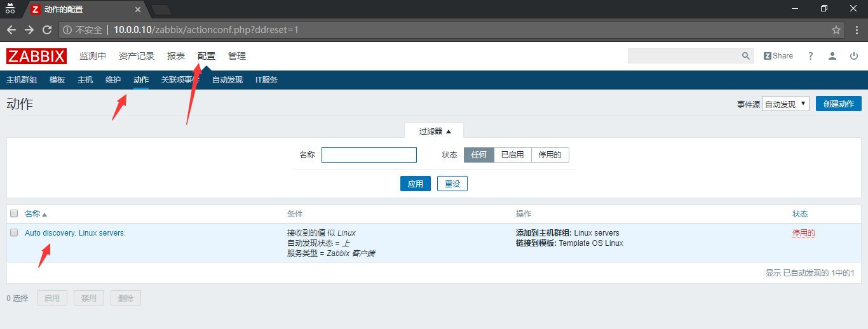Go to 维护 submenu
The width and height of the screenshot is (868, 329).
pos(113,80)
